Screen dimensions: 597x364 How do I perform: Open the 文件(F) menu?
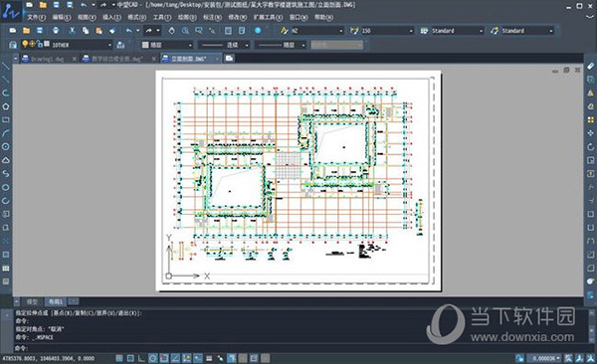[36, 17]
